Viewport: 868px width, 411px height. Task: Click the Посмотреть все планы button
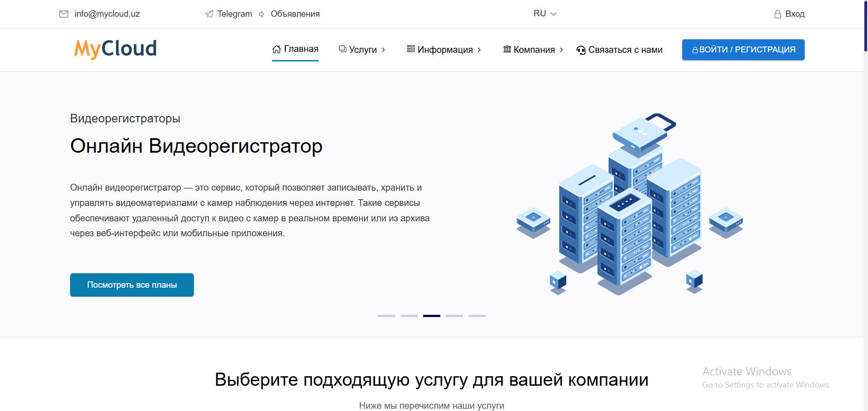tap(132, 285)
